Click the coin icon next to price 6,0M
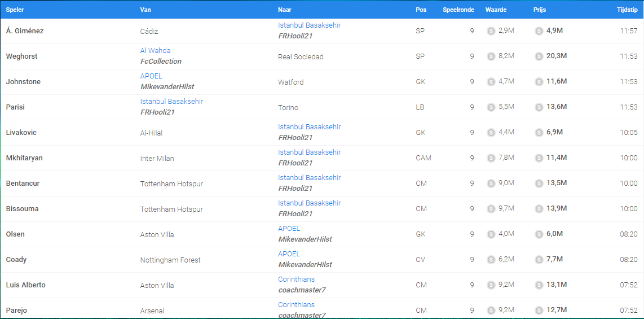 (539, 234)
